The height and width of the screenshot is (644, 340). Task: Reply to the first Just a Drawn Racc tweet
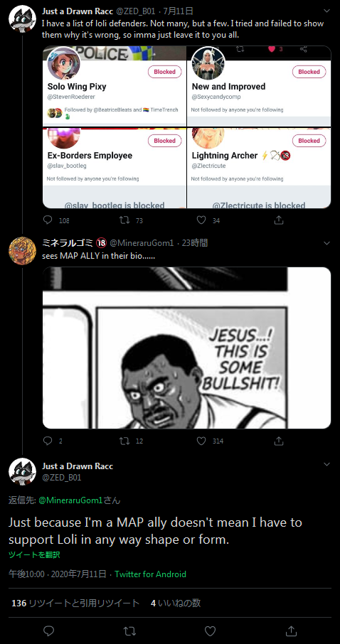point(48,220)
